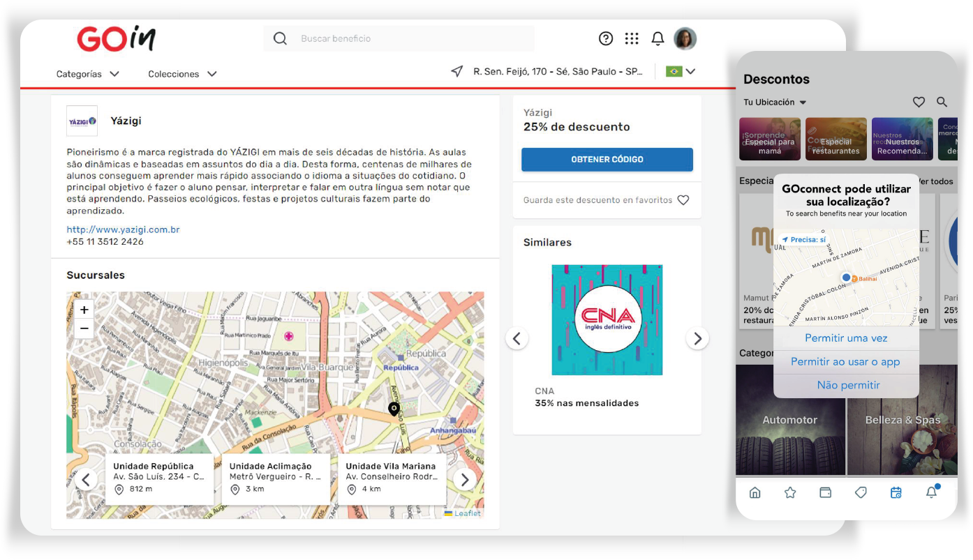
Task: Tap the star icon in mobile bottom bar
Action: coord(790,493)
